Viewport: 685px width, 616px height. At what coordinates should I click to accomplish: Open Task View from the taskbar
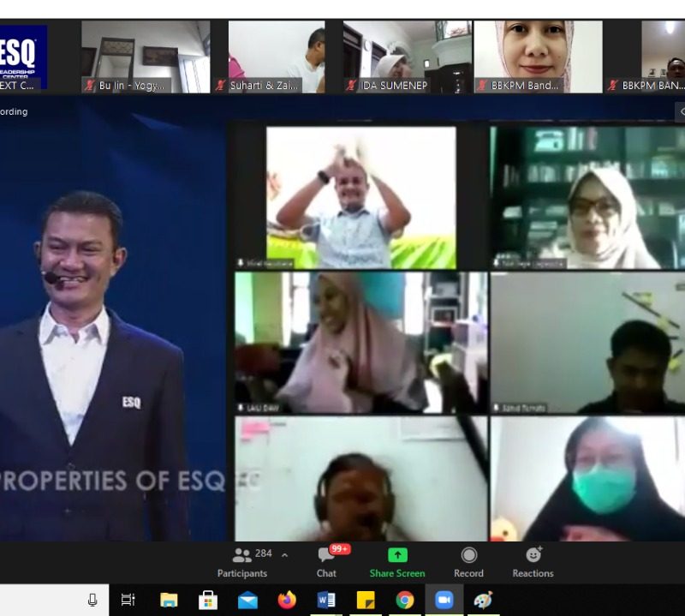(128, 600)
